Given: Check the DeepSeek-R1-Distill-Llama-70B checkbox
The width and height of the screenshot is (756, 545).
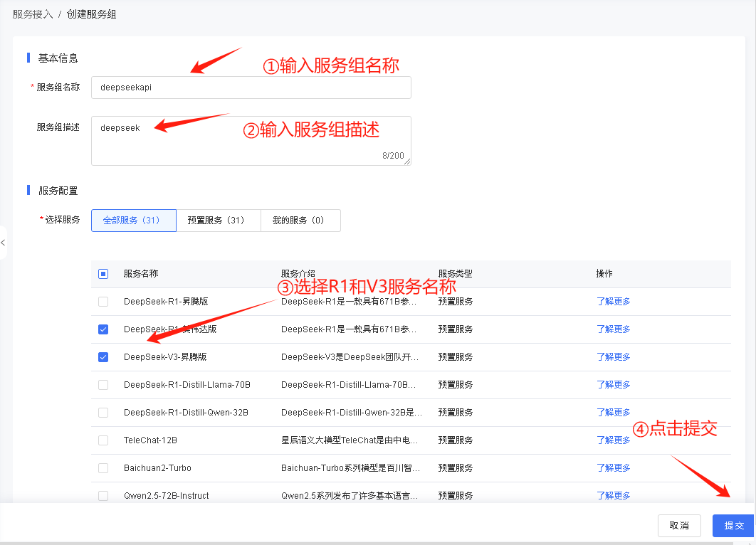Looking at the screenshot, I should pos(103,385).
